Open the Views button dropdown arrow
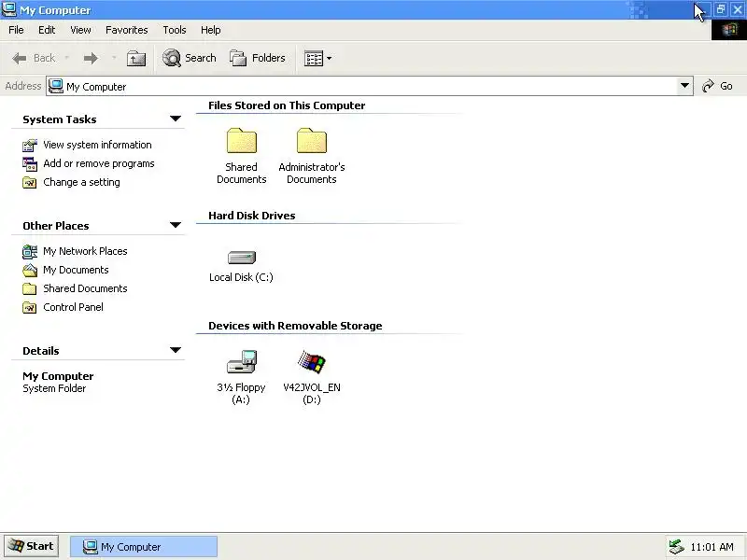Viewport: 747px width, 560px height. pos(330,59)
